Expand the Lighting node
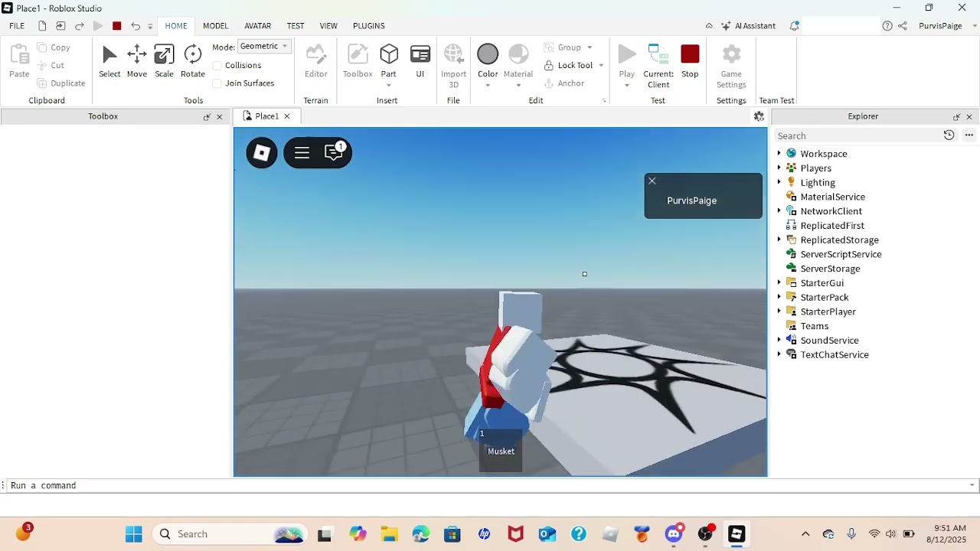980x551 pixels. [x=779, y=182]
